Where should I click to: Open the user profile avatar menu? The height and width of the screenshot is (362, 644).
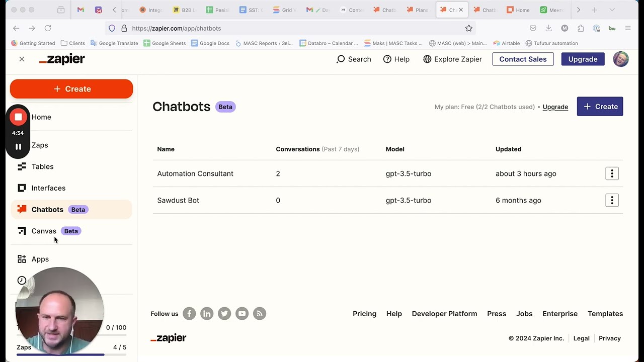pyautogui.click(x=621, y=59)
